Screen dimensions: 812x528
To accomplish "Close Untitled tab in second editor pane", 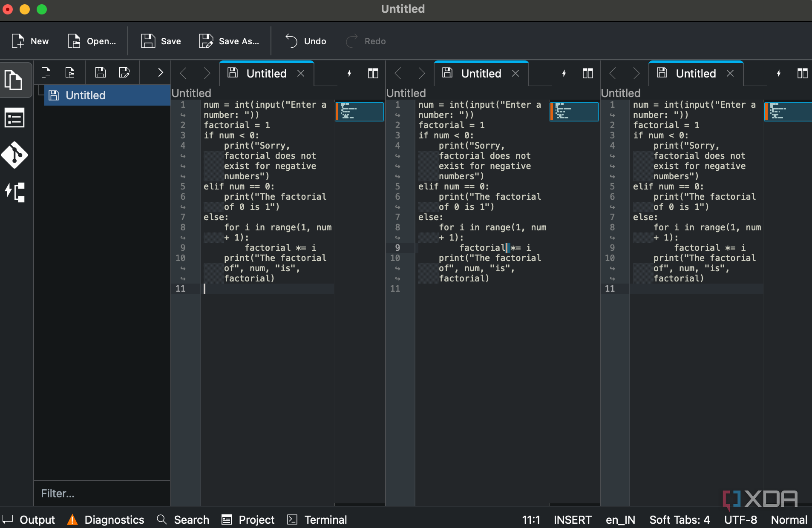I will [515, 74].
